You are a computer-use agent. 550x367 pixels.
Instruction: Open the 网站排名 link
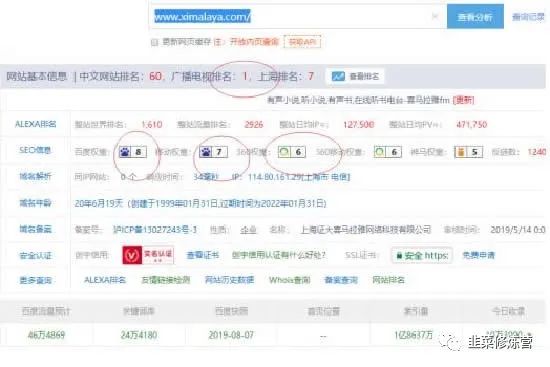(388, 280)
